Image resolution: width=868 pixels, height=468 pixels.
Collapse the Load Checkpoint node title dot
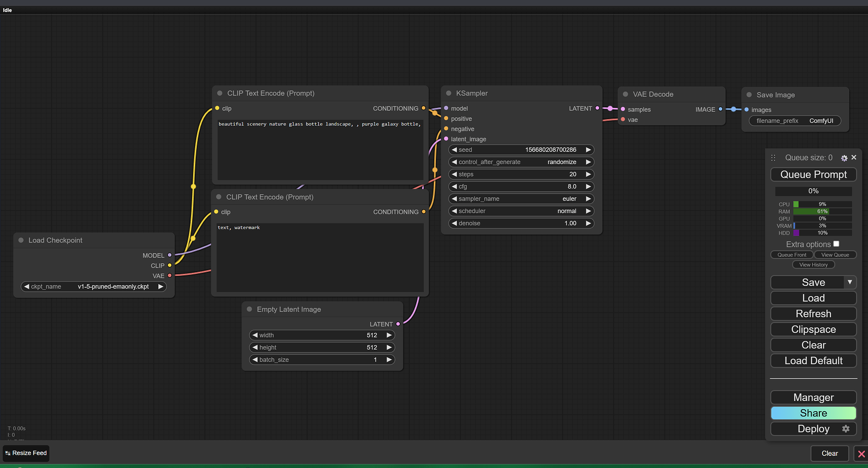click(21, 240)
